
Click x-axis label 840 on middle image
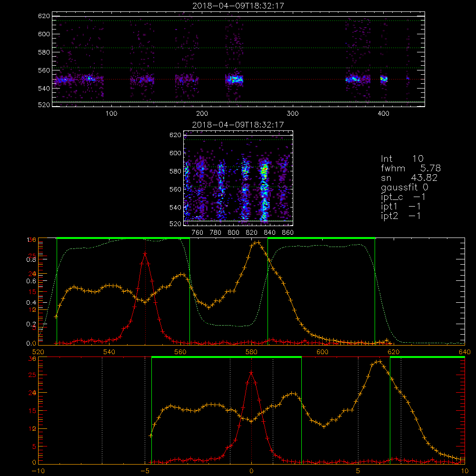coord(269,233)
